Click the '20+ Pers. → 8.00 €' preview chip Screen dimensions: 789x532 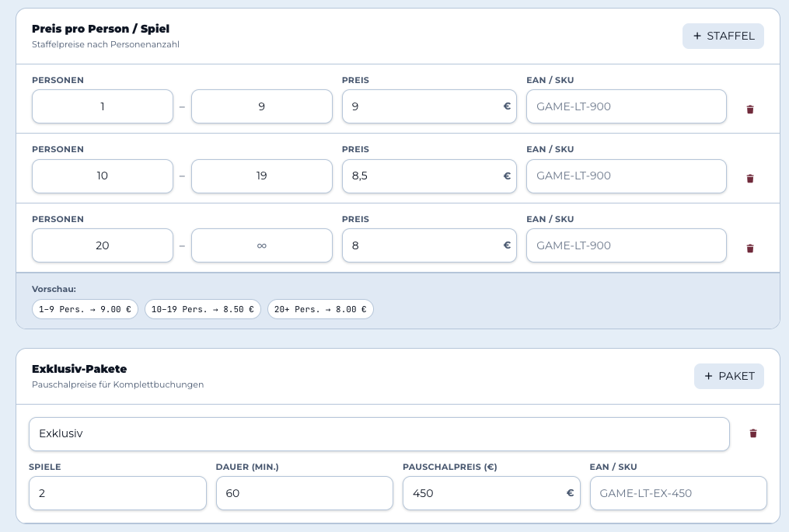tap(320, 309)
